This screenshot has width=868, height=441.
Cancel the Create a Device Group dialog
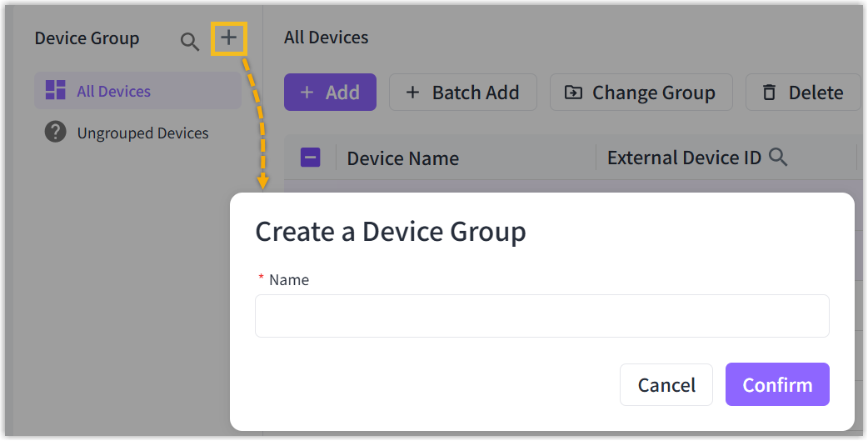tap(666, 384)
